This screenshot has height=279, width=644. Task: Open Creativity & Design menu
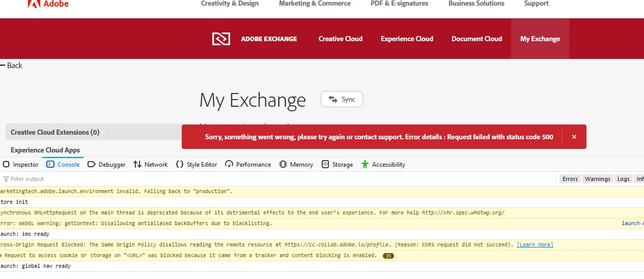pos(230,4)
